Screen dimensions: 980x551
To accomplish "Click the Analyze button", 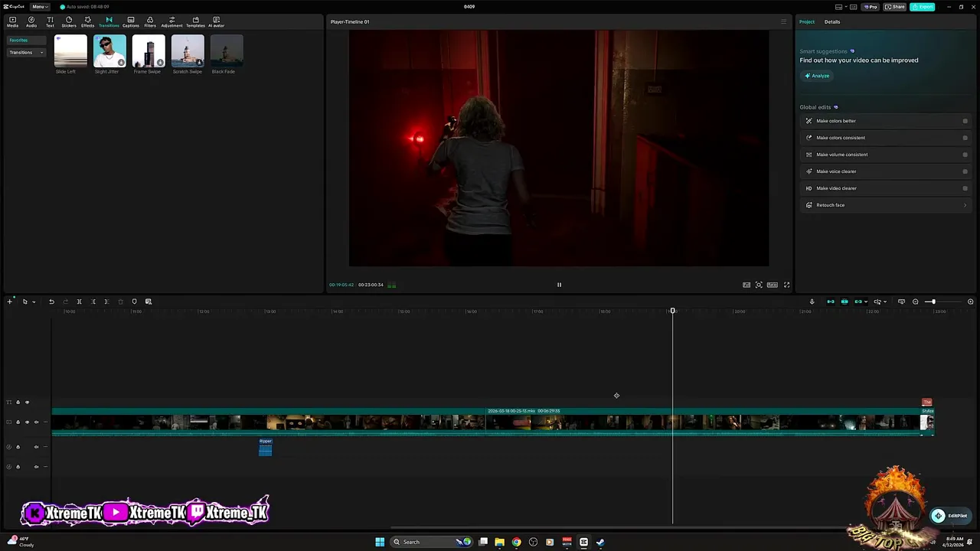I will pyautogui.click(x=817, y=76).
